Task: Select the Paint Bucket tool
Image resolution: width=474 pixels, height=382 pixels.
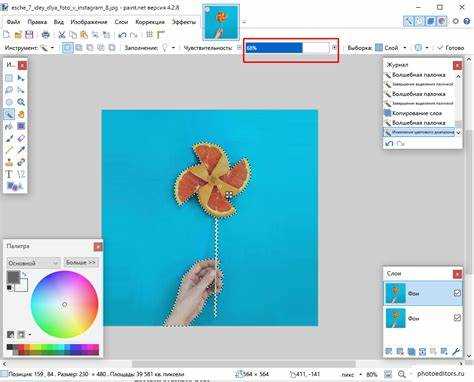Action: [9, 126]
